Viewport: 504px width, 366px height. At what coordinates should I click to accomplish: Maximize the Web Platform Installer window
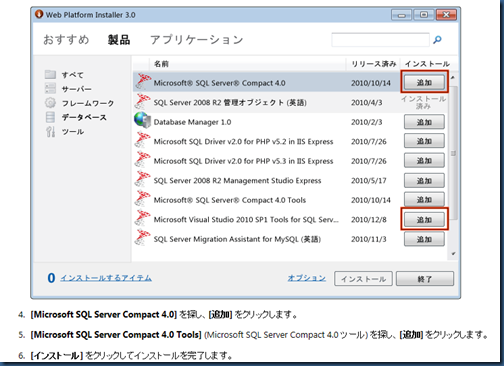click(x=424, y=15)
